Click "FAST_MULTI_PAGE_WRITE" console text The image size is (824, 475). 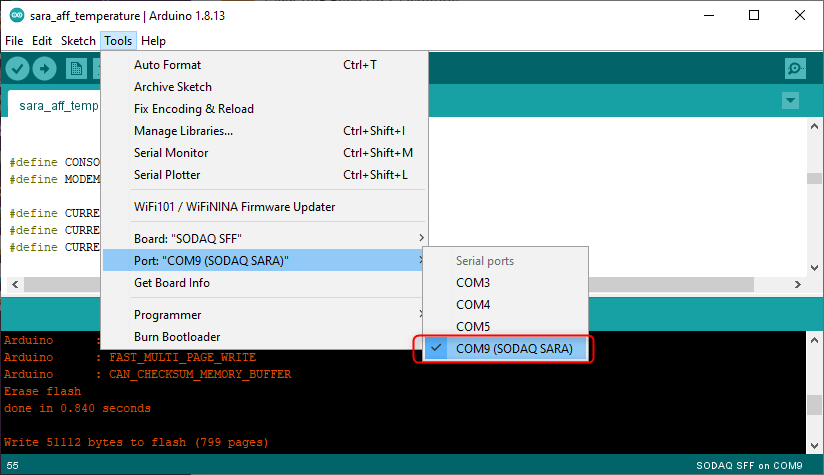[x=183, y=357]
